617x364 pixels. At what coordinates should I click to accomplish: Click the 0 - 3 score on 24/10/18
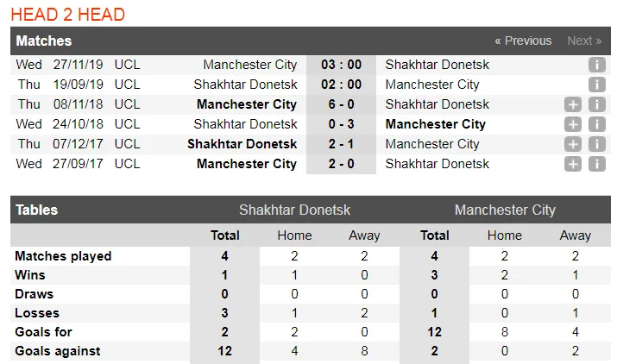tap(341, 124)
